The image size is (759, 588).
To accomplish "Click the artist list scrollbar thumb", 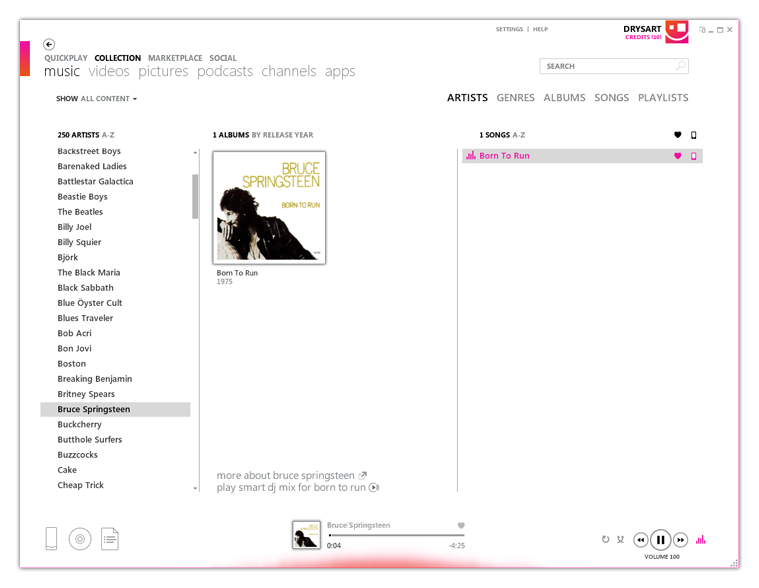I will 195,196.
